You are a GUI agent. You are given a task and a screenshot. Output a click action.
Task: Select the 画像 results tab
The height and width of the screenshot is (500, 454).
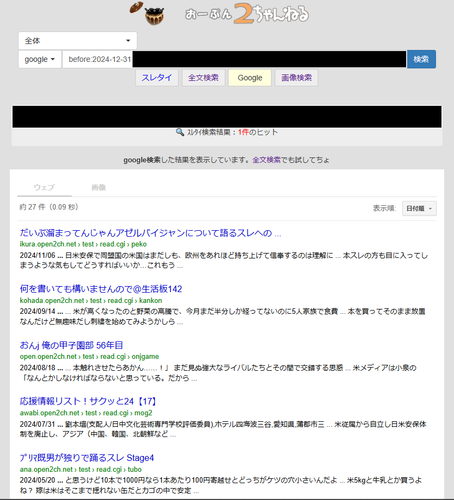[99, 187]
